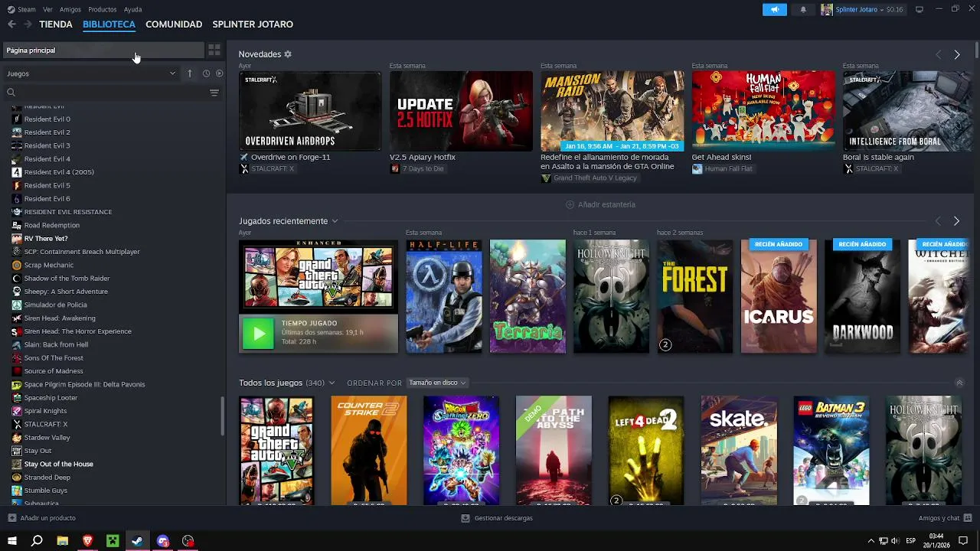Open the Icarus recently added cover
Viewport: 980px width, 551px height.
(779, 296)
